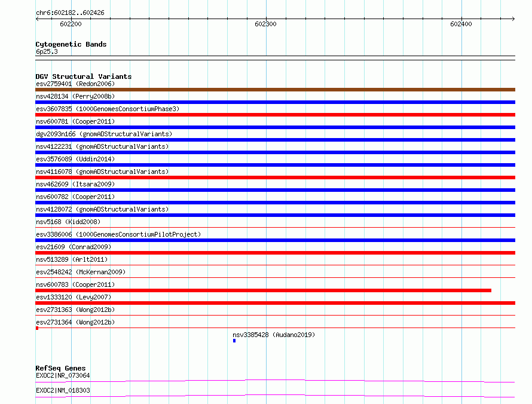Select the nsv4122231 (gnomADStructuralVariants) label
532x404 pixels.
[102, 146]
